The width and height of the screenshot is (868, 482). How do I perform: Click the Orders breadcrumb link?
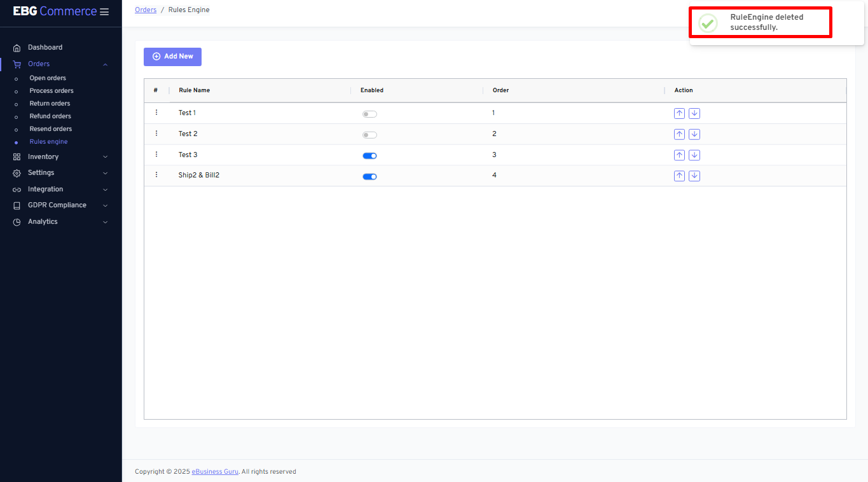[x=146, y=10]
